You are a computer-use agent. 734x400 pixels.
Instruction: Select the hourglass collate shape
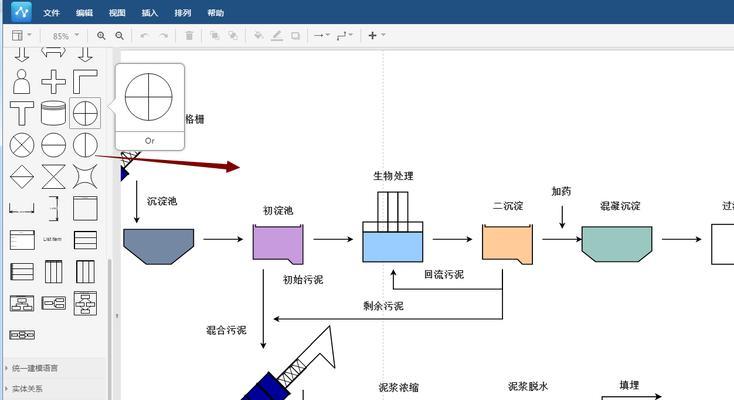53,177
